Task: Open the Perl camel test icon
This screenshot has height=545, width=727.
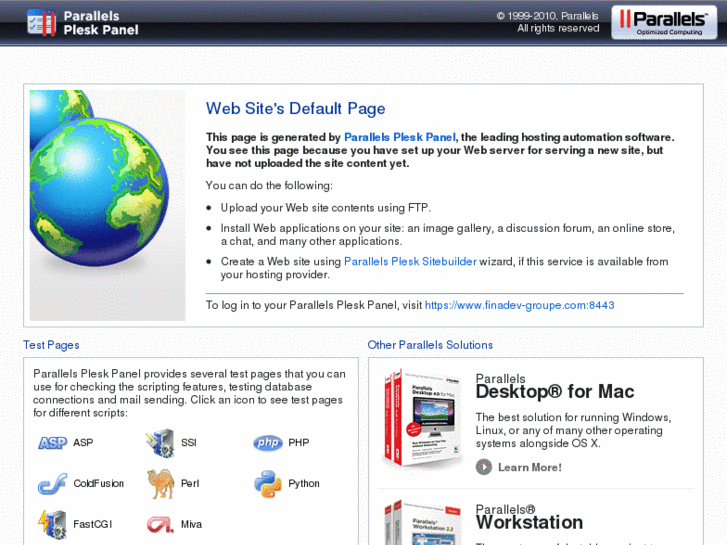Action: (160, 484)
